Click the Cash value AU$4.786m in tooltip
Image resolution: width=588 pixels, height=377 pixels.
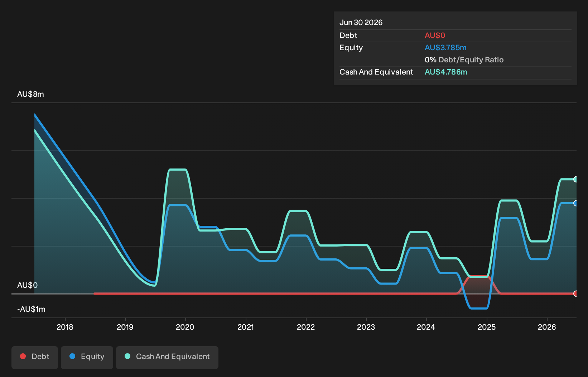point(446,72)
